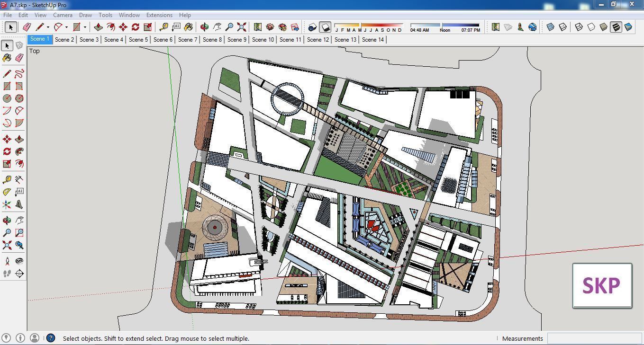Image resolution: width=644 pixels, height=345 pixels.
Task: Select the Axes tool
Action: [x=7, y=204]
